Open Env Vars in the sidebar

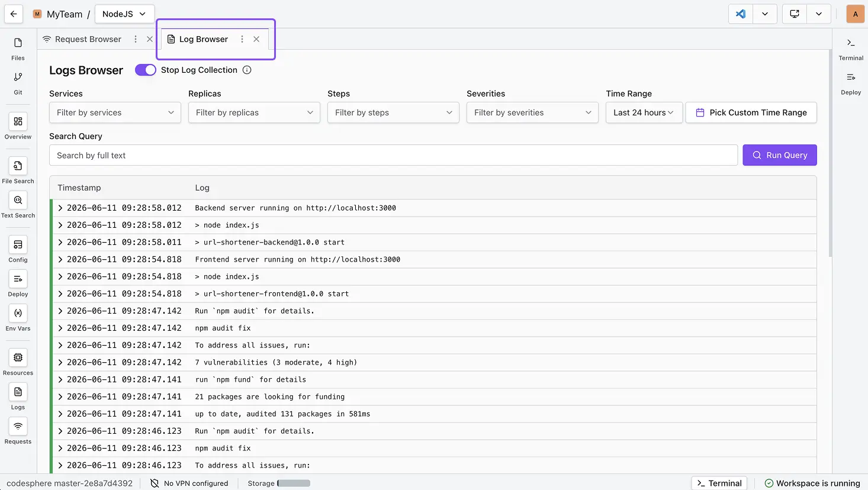18,319
